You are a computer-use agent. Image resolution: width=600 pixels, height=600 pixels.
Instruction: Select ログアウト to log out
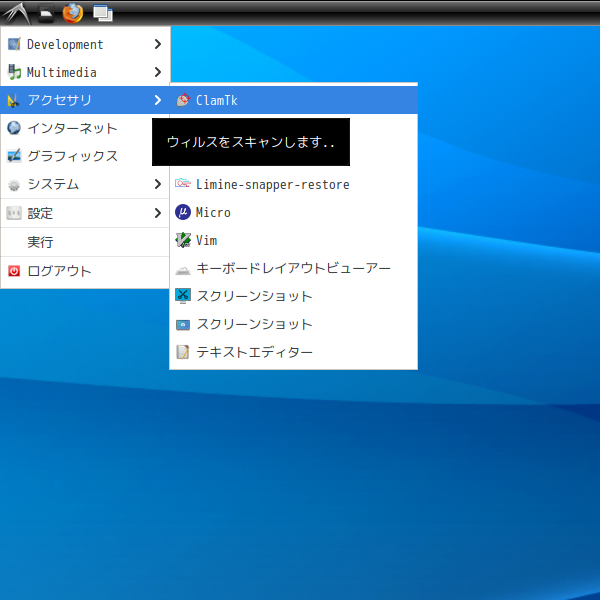[x=85, y=271]
